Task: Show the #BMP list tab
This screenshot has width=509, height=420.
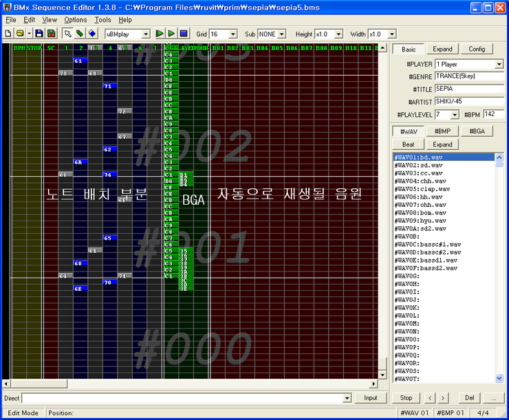Action: [442, 131]
